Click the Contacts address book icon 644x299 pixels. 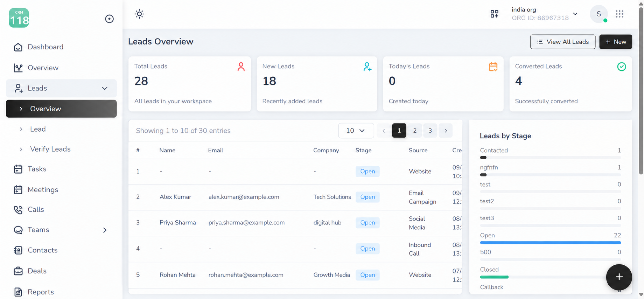(x=18, y=250)
